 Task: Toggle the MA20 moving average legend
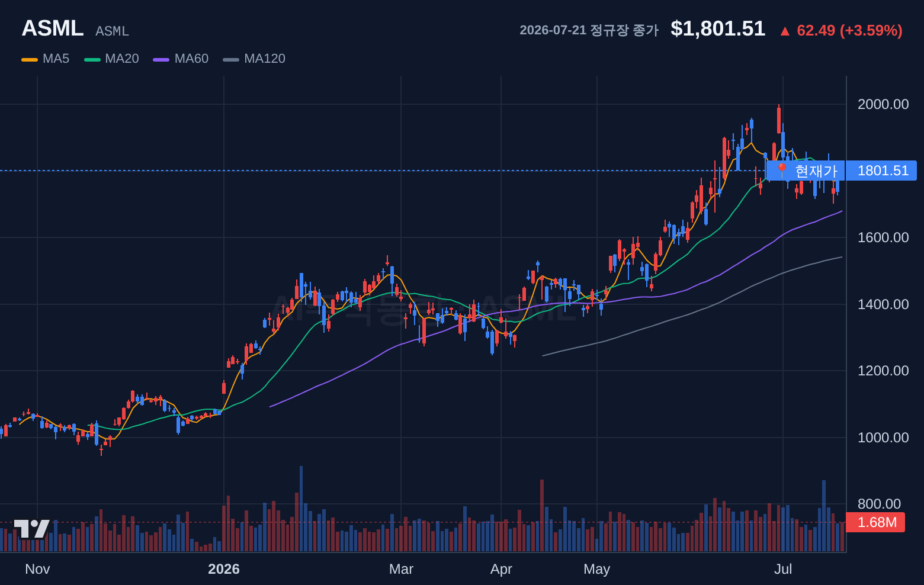click(x=111, y=59)
